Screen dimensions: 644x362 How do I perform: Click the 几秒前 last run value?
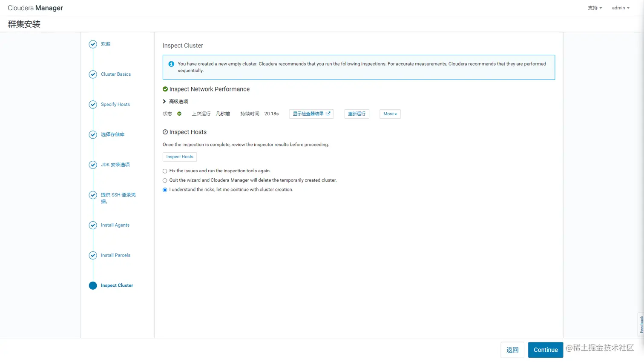pyautogui.click(x=223, y=114)
